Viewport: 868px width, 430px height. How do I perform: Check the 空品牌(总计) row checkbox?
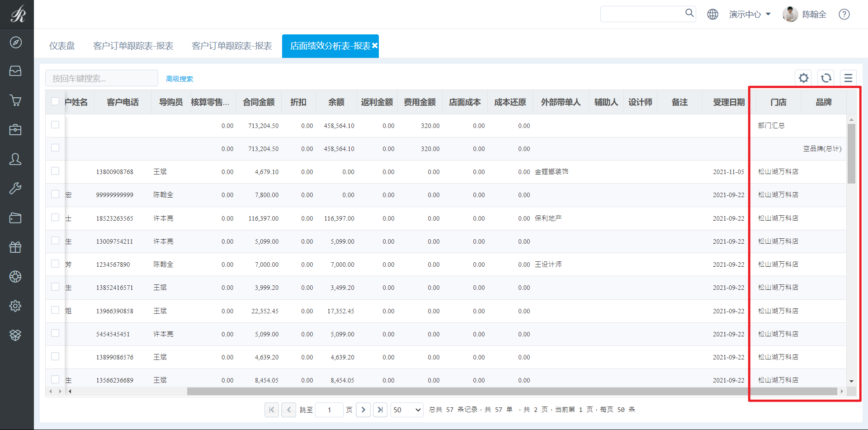(55, 147)
